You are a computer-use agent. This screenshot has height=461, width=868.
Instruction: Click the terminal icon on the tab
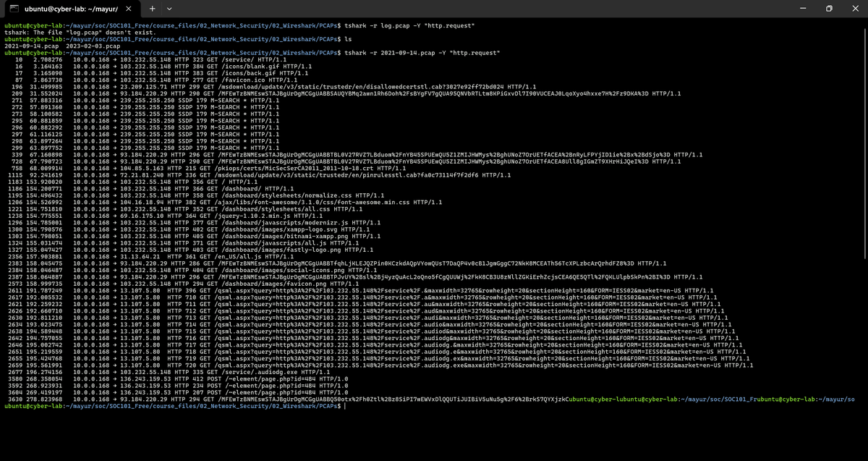13,9
